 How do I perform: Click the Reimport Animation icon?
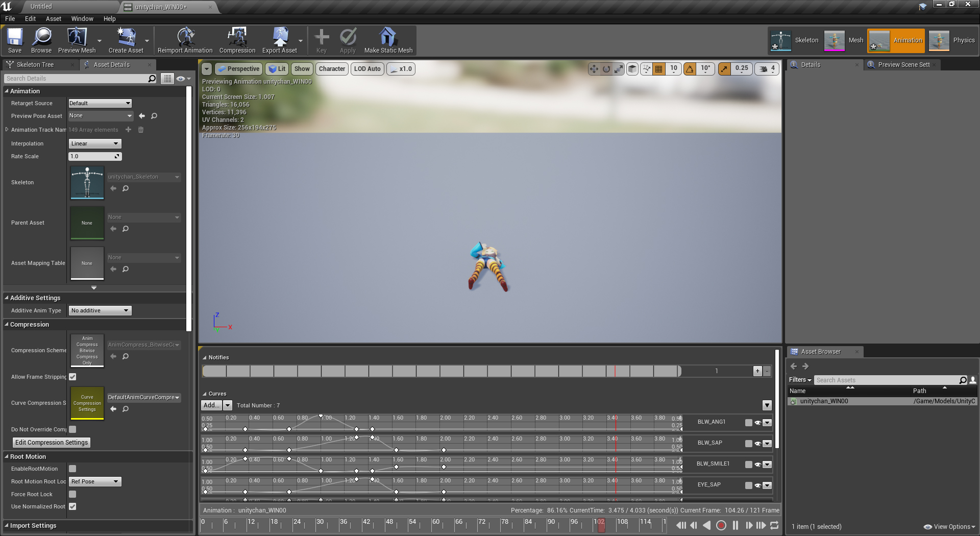[x=185, y=40]
